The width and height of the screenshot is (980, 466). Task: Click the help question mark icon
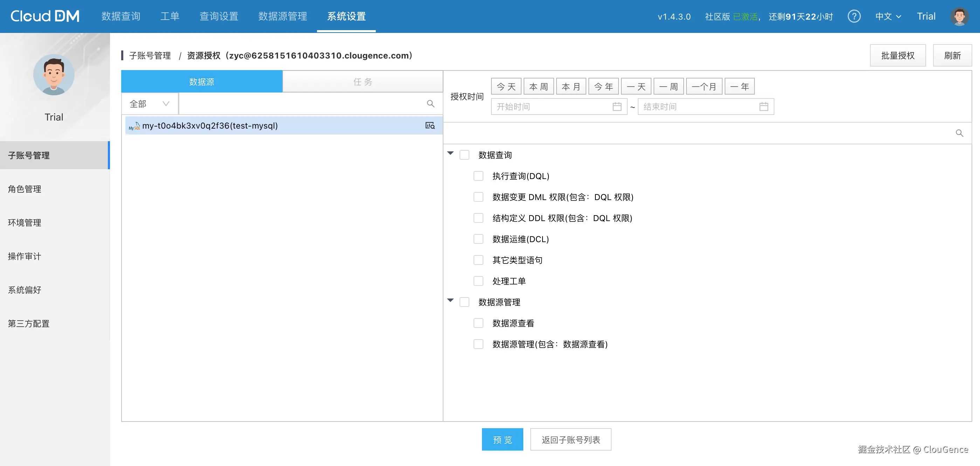tap(854, 16)
